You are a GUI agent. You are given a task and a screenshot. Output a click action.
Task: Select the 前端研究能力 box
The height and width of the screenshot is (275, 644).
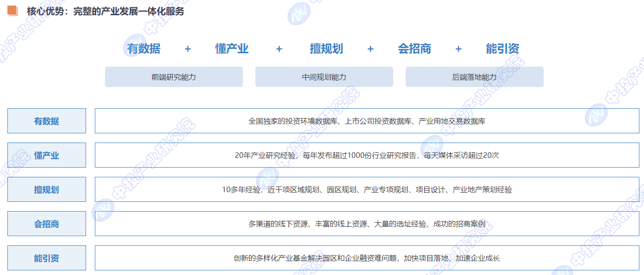coord(173,77)
